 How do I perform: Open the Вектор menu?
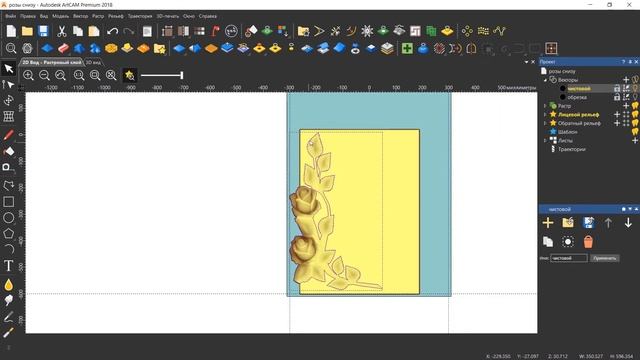[x=80, y=16]
